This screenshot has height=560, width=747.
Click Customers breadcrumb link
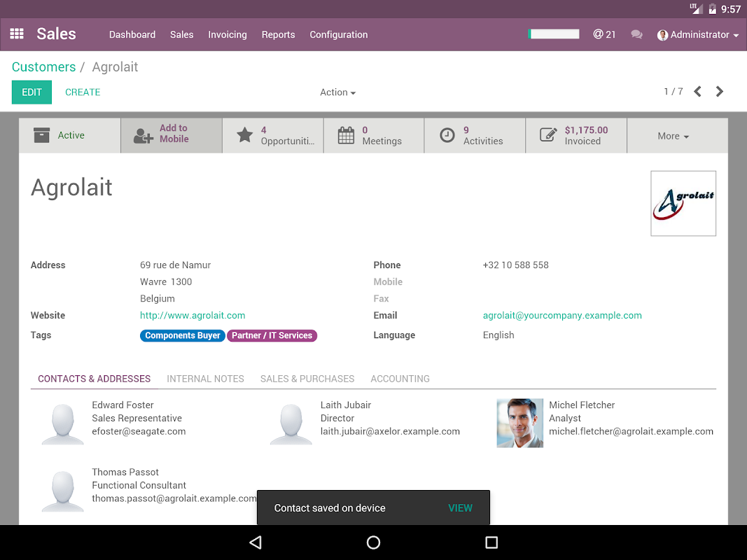pyautogui.click(x=44, y=66)
